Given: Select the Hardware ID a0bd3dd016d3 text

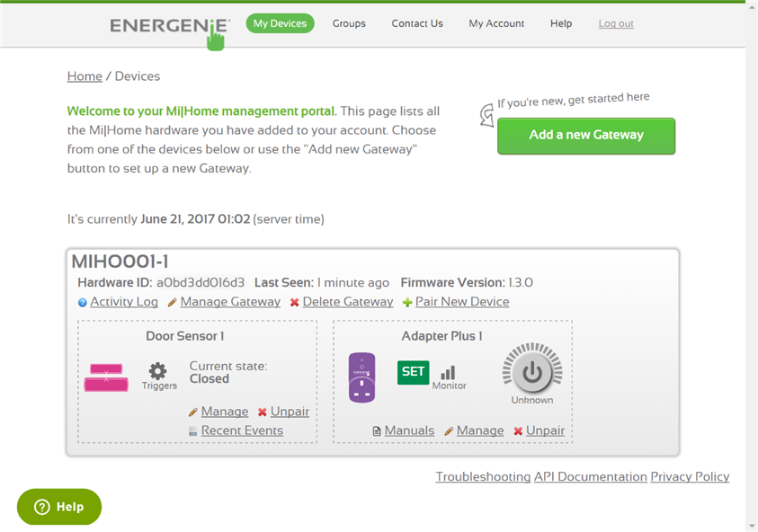Looking at the screenshot, I should coord(201,282).
